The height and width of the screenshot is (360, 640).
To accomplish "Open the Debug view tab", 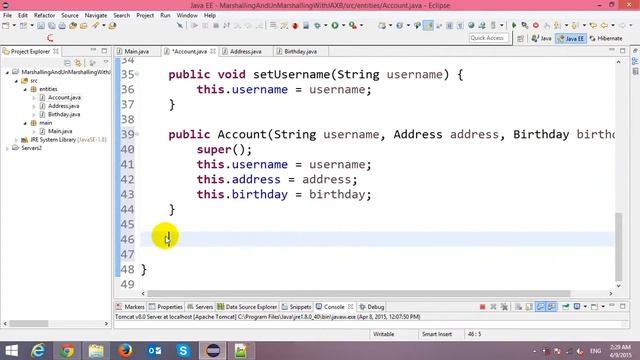I will tap(371, 307).
